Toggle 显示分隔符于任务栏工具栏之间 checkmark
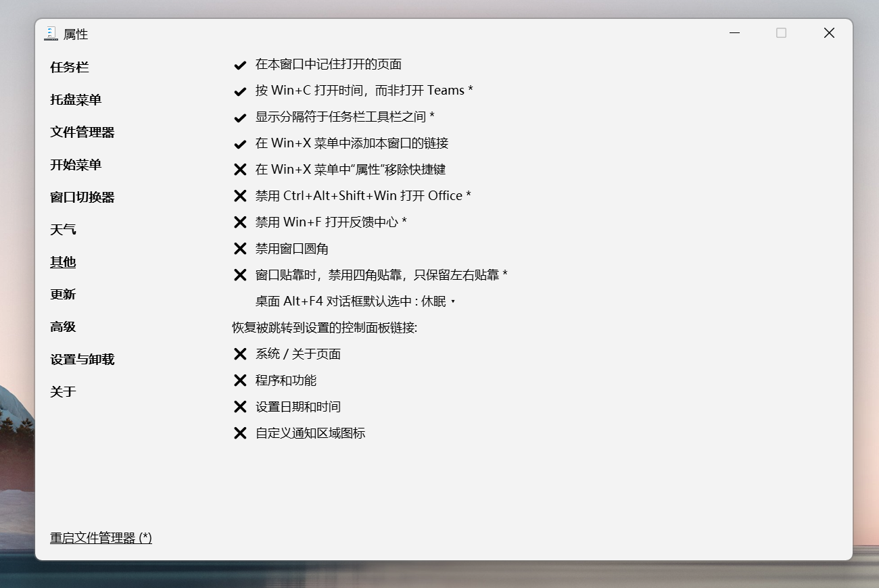The height and width of the screenshot is (588, 879). 240,118
